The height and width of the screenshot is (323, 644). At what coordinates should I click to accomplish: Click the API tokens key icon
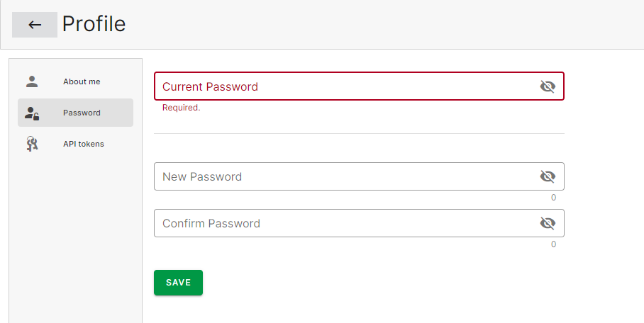(x=32, y=144)
